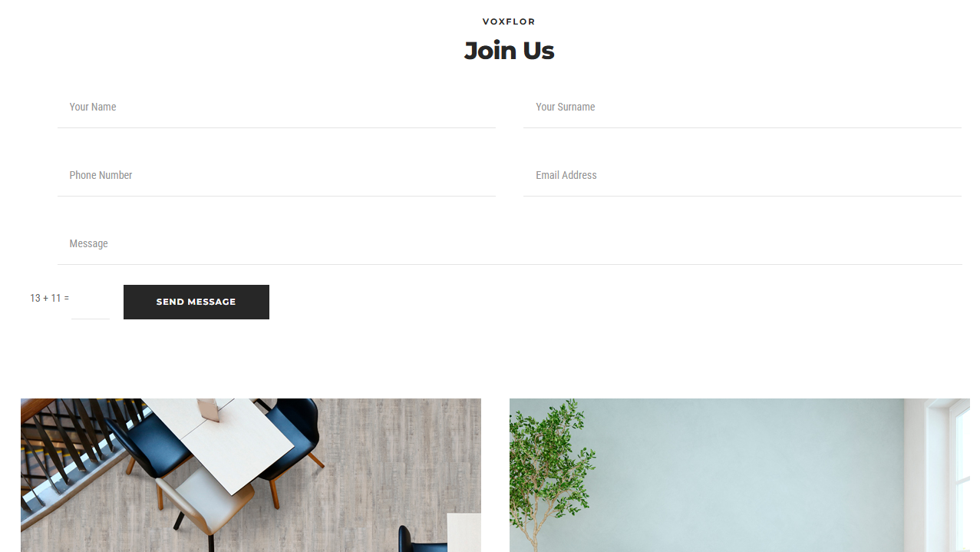Select the Phone Number field
This screenshot has width=980, height=552.
[x=276, y=176]
